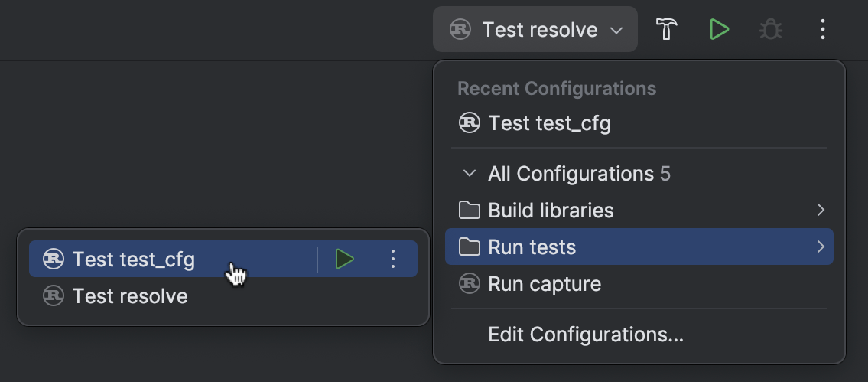
Task: Open Edit Configurations...
Action: pos(586,335)
